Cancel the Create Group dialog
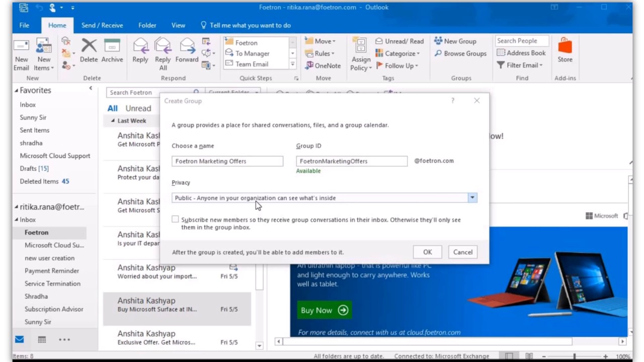This screenshot has height=362, width=644. (x=463, y=252)
